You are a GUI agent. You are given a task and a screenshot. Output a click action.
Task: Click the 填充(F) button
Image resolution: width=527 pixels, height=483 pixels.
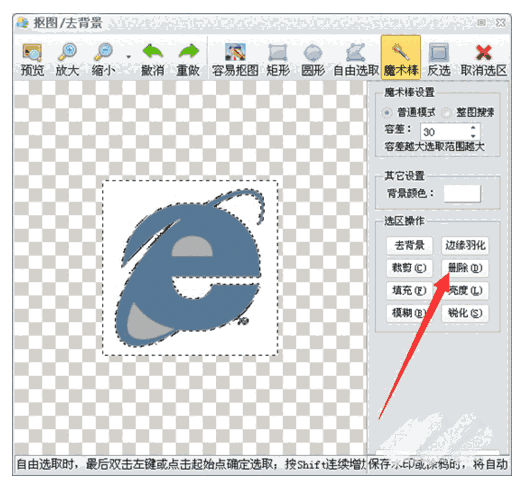[x=409, y=290]
